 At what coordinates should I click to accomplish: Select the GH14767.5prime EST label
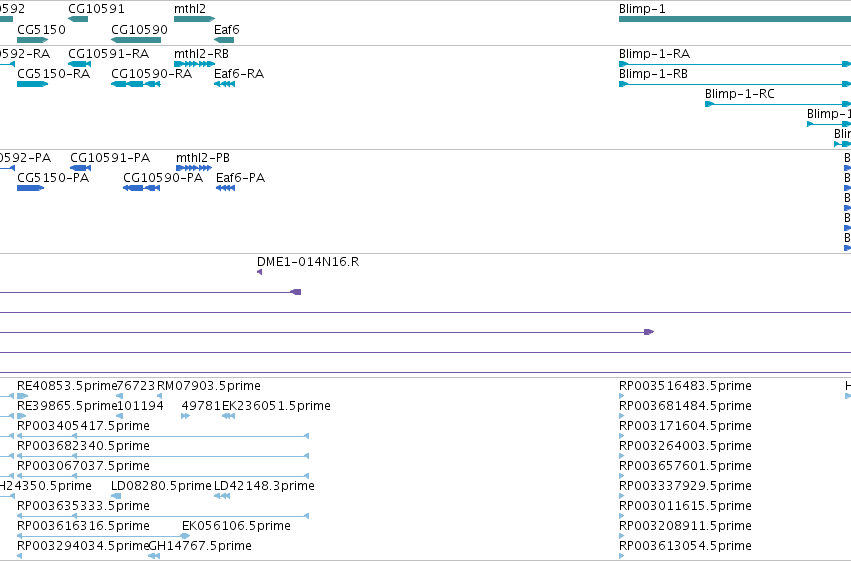[x=200, y=546]
